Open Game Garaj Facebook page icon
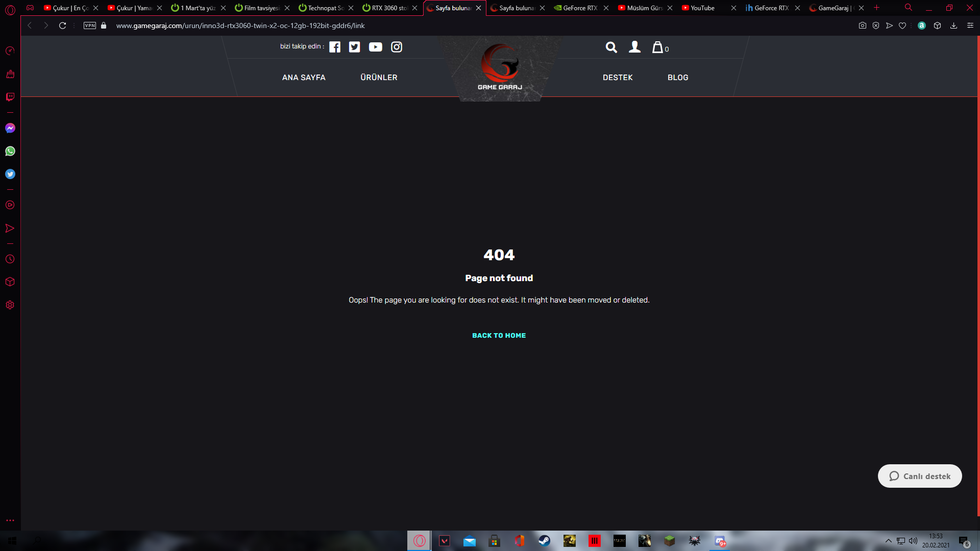Viewport: 980px width, 551px height. tap(335, 47)
